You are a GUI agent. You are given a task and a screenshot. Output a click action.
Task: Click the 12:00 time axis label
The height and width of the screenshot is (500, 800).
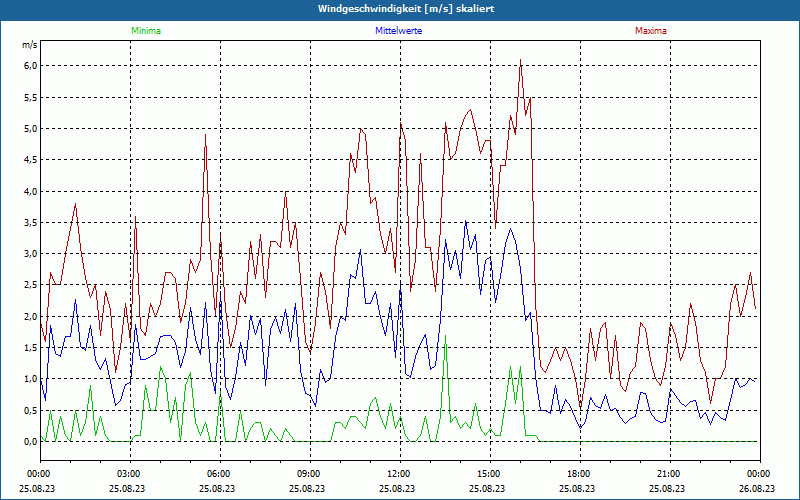click(400, 474)
